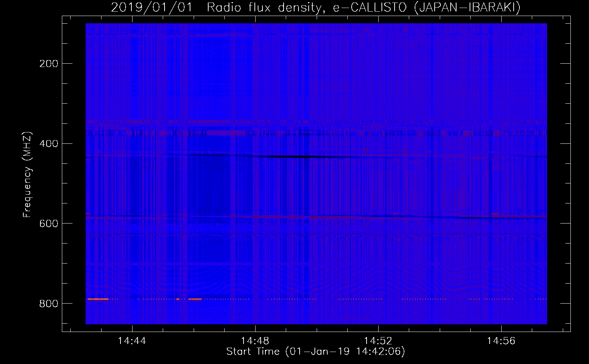
Task: Click the 14:44 time tick label
Action: [132, 341]
